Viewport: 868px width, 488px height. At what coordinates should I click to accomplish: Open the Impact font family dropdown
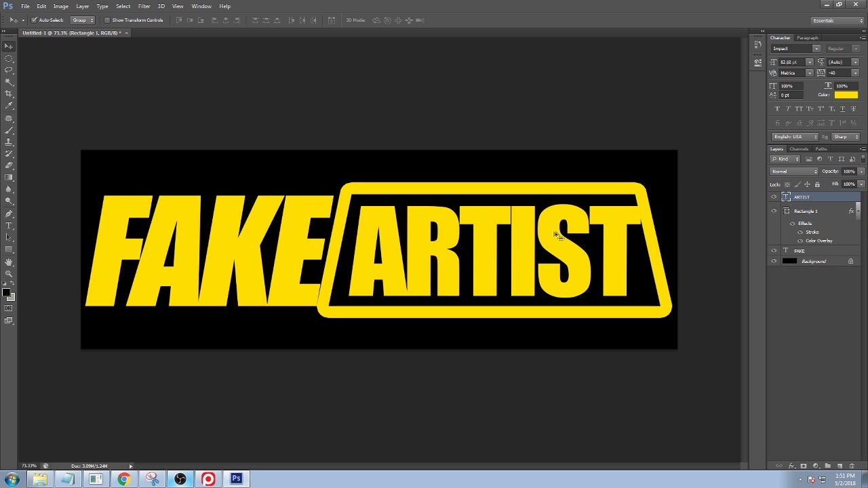pyautogui.click(x=816, y=49)
